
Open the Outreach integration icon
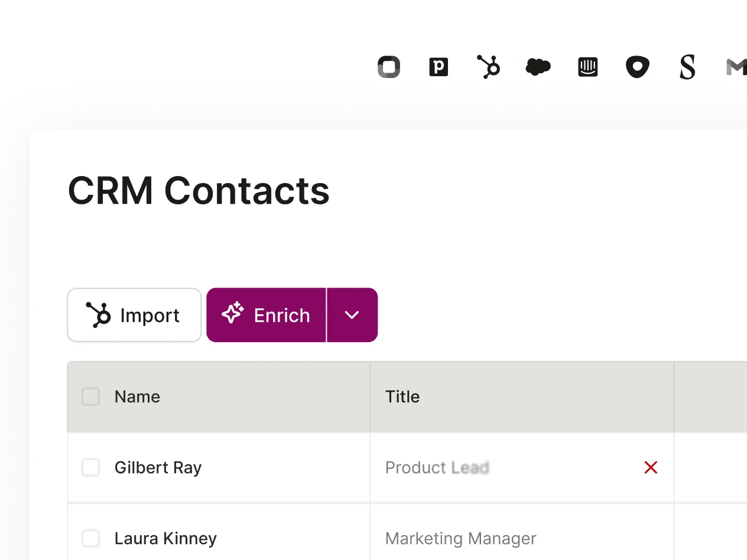pyautogui.click(x=637, y=67)
